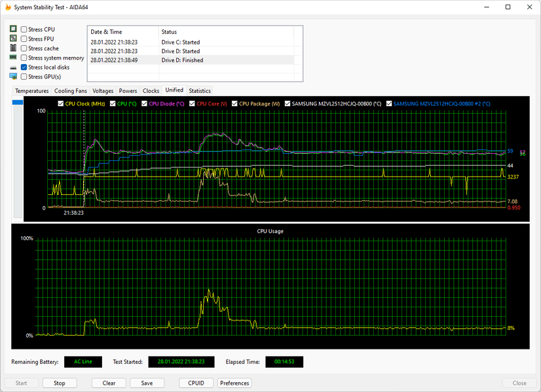Click the AIDA64 flame icon in title bar
The width and height of the screenshot is (541, 392).
coord(7,7)
